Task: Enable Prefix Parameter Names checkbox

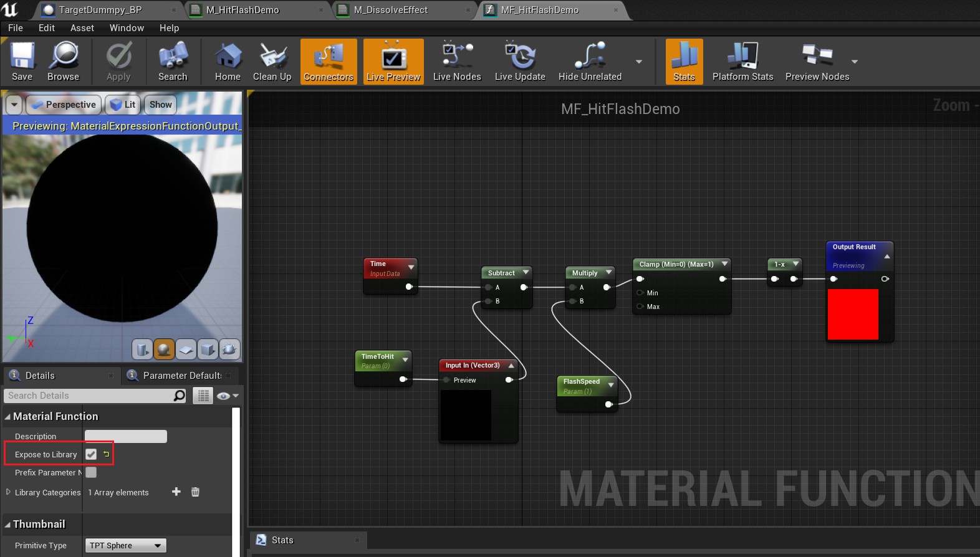Action: coord(91,472)
